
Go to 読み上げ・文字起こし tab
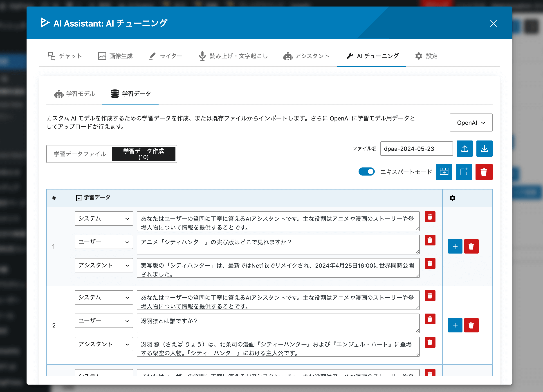pyautogui.click(x=233, y=56)
